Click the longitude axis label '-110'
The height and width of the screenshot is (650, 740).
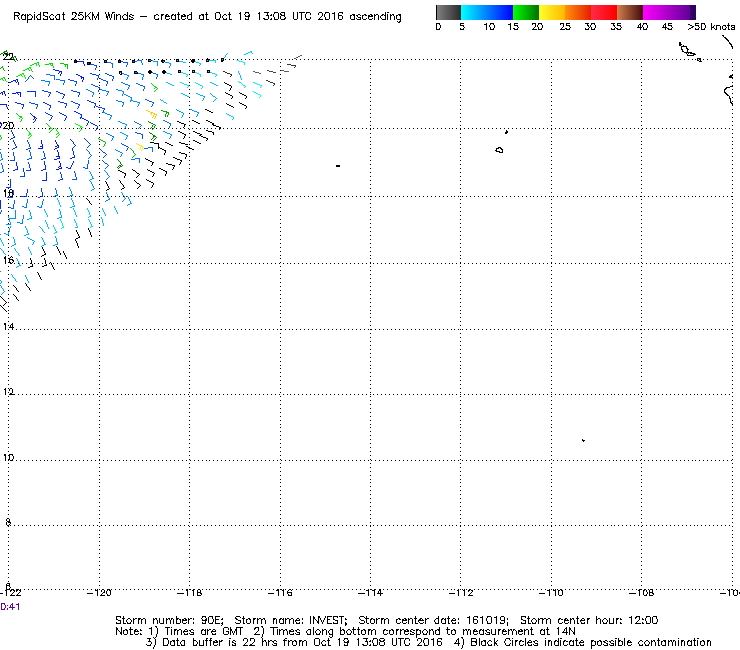[x=551, y=593]
